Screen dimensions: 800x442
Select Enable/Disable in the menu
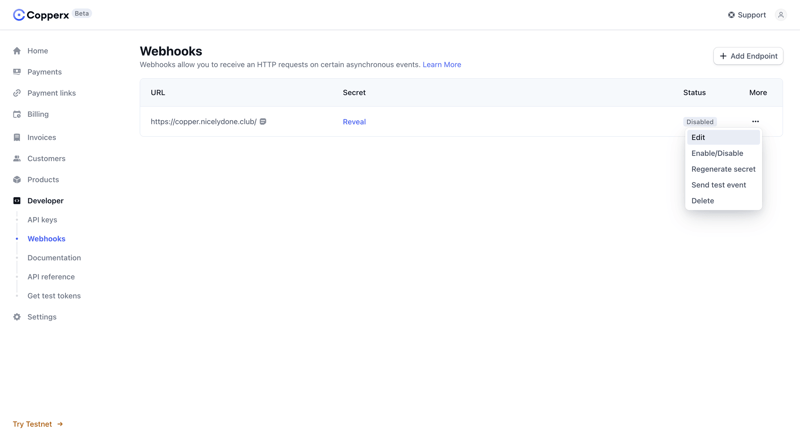[x=723, y=153]
